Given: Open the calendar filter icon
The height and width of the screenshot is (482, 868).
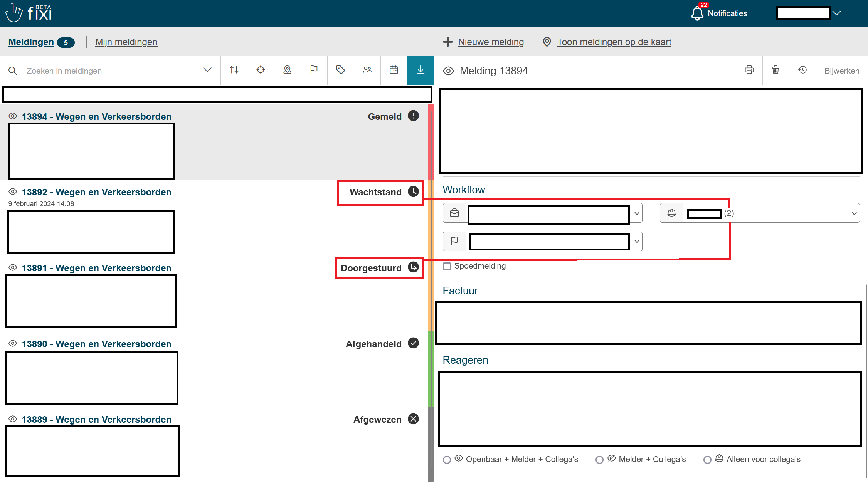Looking at the screenshot, I should pos(394,71).
